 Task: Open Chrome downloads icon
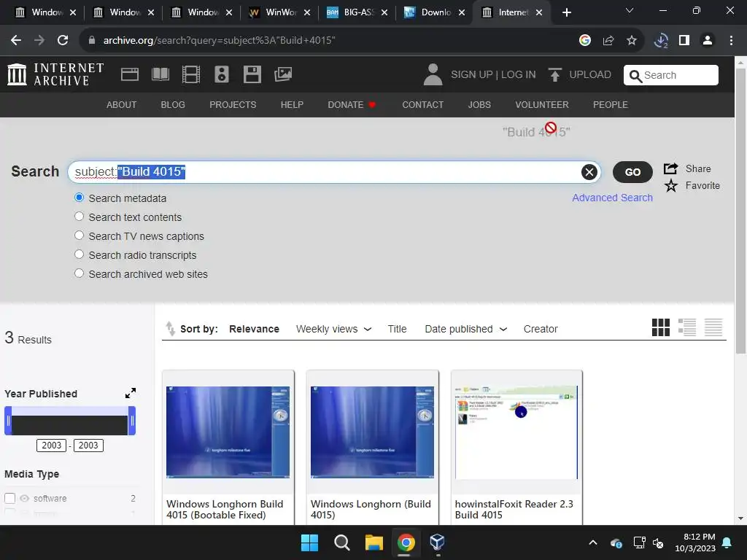pyautogui.click(x=661, y=41)
